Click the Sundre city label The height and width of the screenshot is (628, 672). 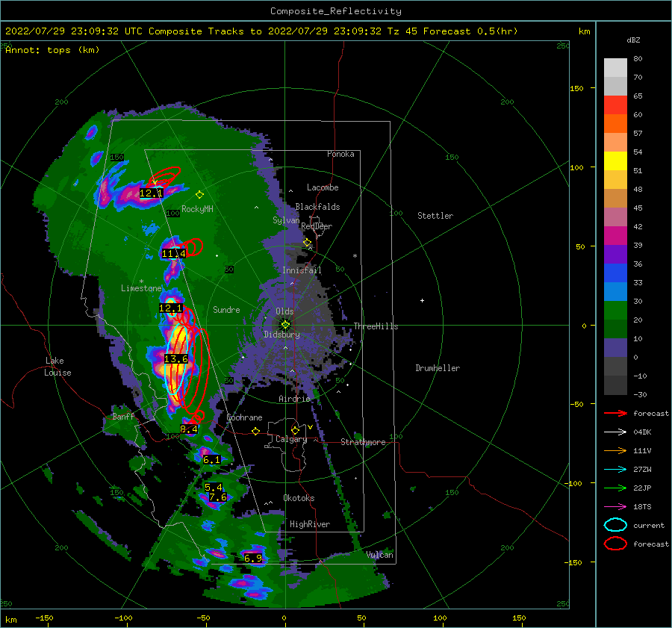(226, 309)
